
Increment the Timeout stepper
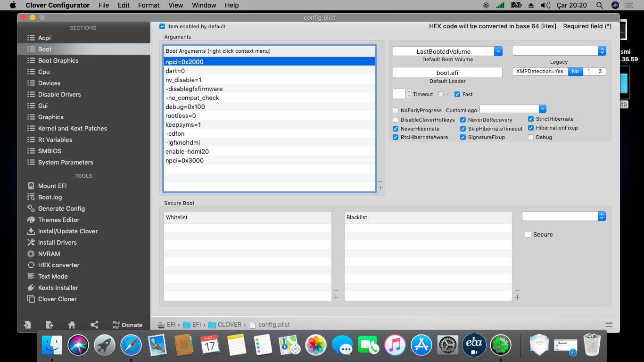(x=409, y=92)
